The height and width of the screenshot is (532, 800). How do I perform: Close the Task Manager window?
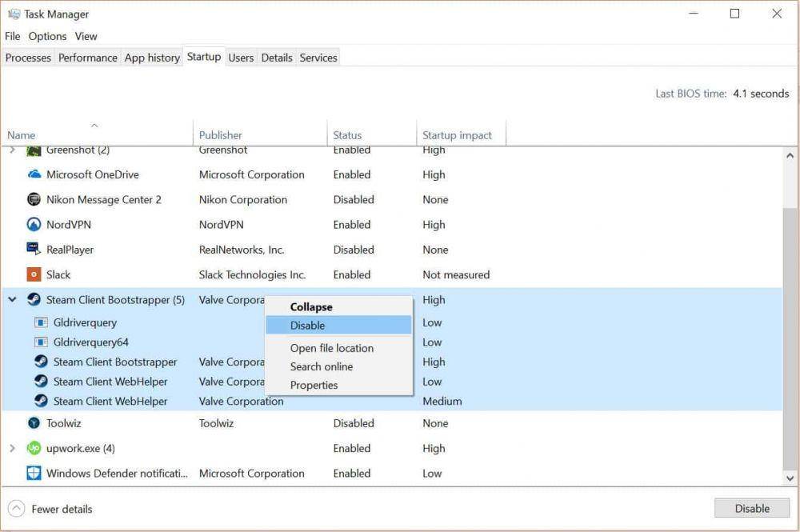(x=777, y=14)
